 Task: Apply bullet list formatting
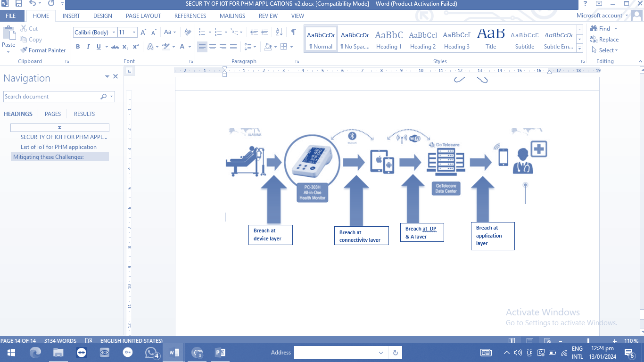pos(202,32)
